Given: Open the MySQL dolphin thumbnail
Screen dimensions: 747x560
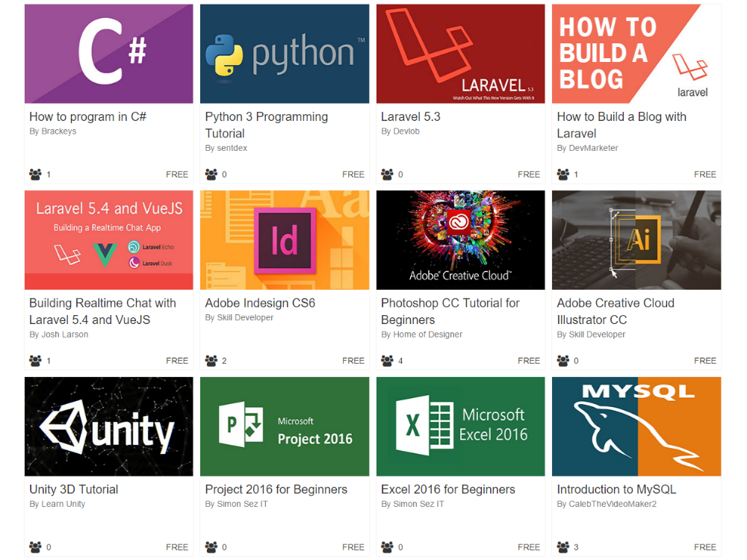Looking at the screenshot, I should (x=636, y=426).
